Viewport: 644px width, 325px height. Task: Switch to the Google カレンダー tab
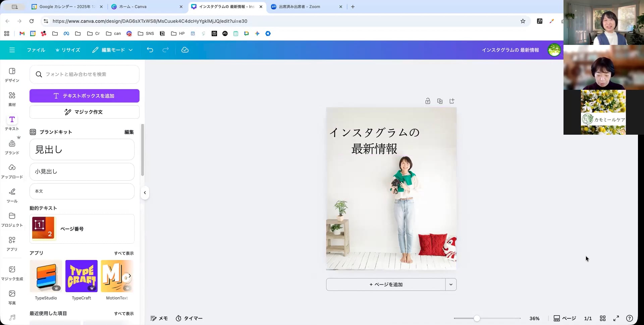click(66, 7)
